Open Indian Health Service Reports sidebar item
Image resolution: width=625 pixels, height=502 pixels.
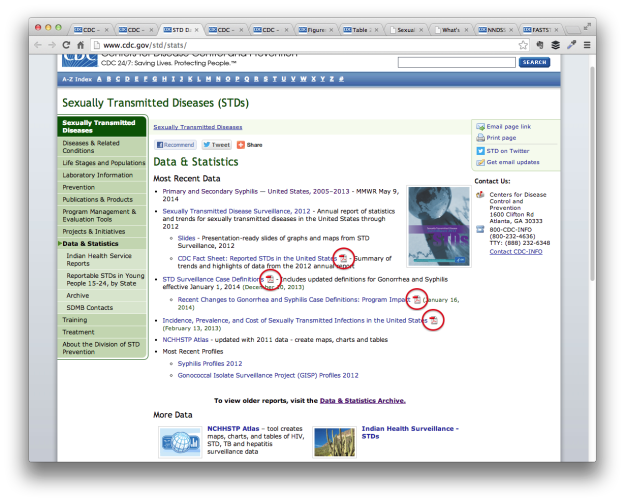coord(102,260)
